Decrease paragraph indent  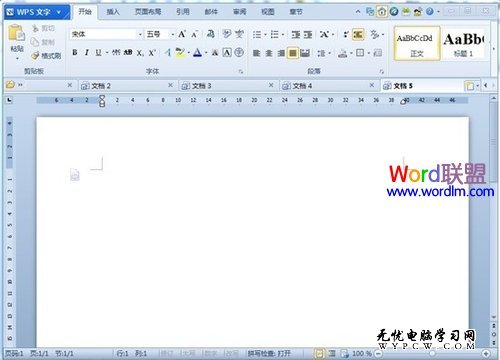coord(295,34)
